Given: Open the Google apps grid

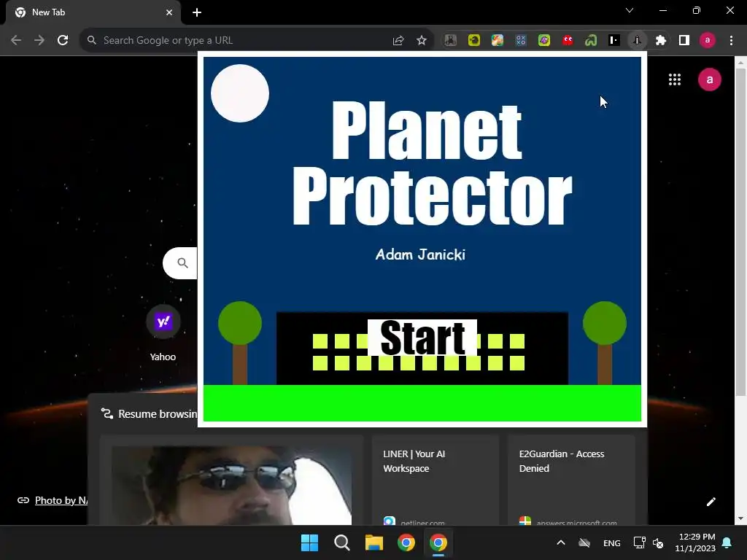Looking at the screenshot, I should coord(675,79).
